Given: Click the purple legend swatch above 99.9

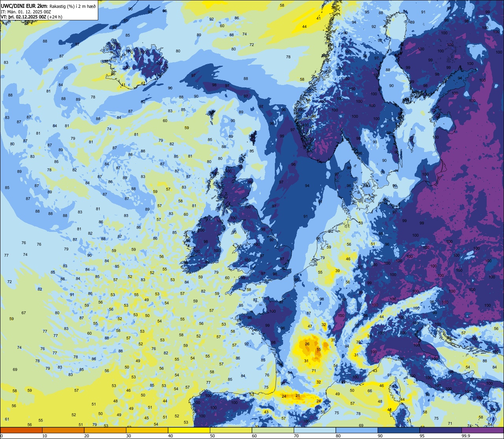Looking at the screenshot, I should (x=482, y=430).
